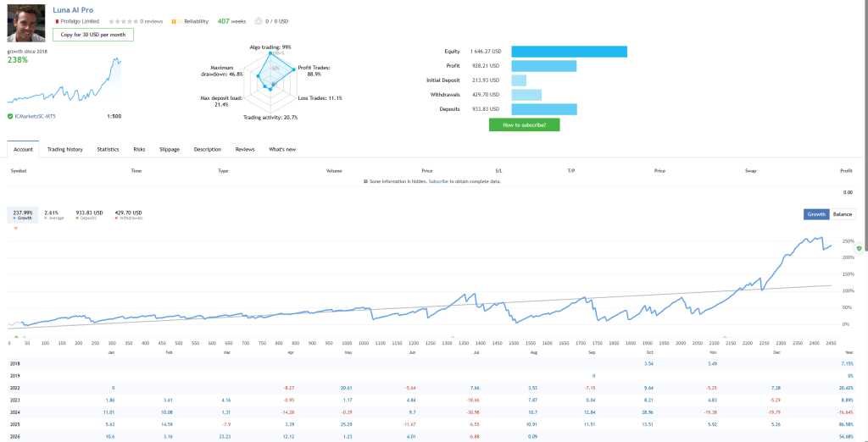Image resolution: width=868 pixels, height=442 pixels.
Task: Click the S/L column header
Action: (498, 171)
